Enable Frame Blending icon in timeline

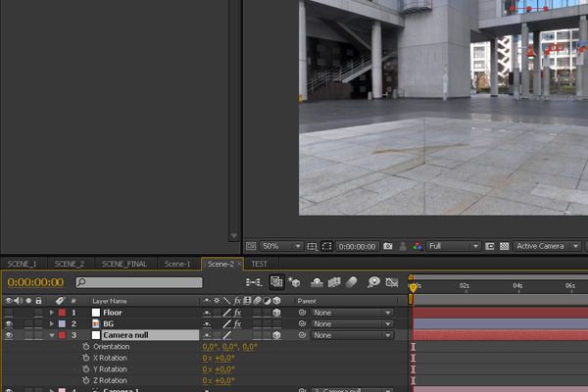334,281
